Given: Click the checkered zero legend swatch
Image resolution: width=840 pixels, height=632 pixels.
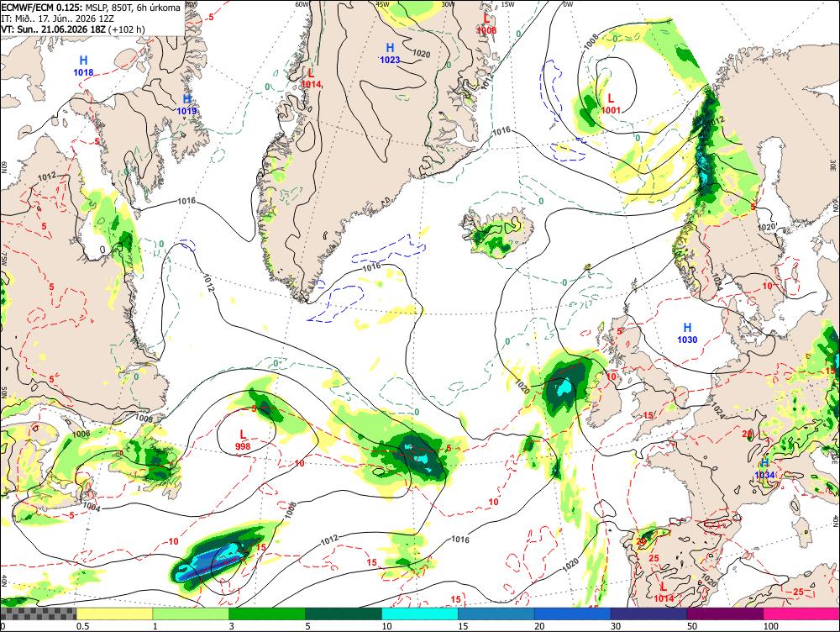Looking at the screenshot, I should click(38, 614).
